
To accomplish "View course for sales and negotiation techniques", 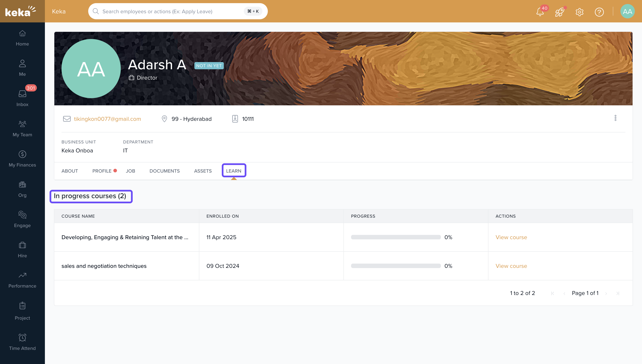I will [x=511, y=266].
